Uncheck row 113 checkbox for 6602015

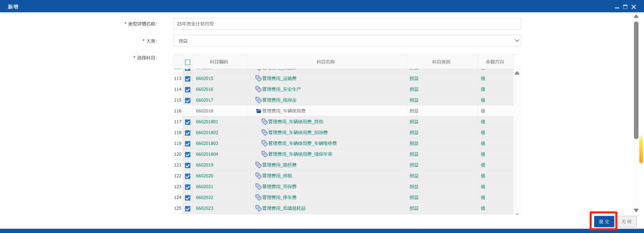(x=188, y=79)
